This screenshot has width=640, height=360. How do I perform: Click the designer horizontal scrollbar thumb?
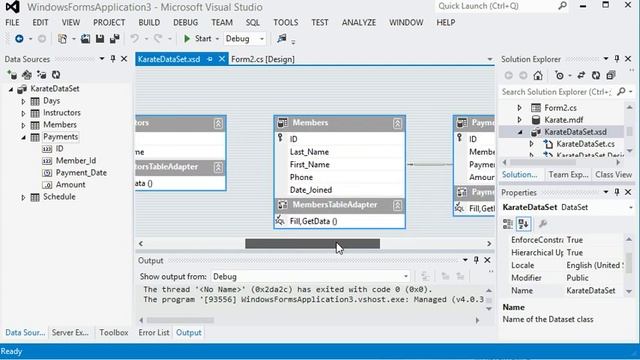point(312,244)
